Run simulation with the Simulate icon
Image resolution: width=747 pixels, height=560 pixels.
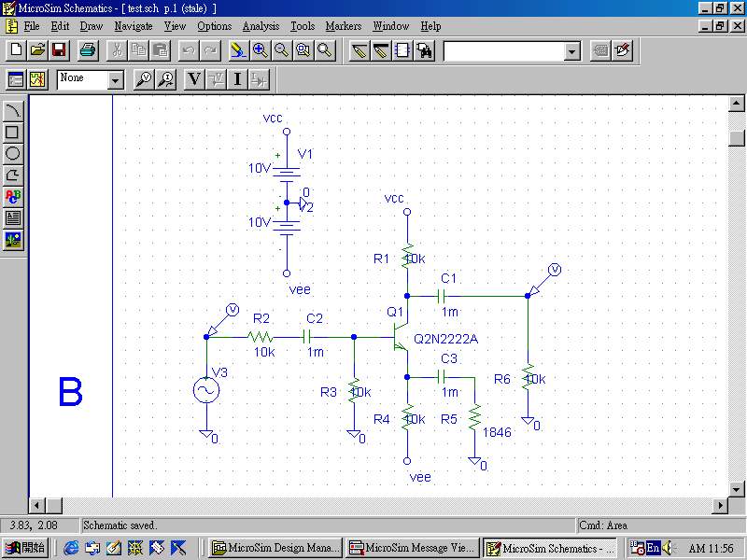37,79
